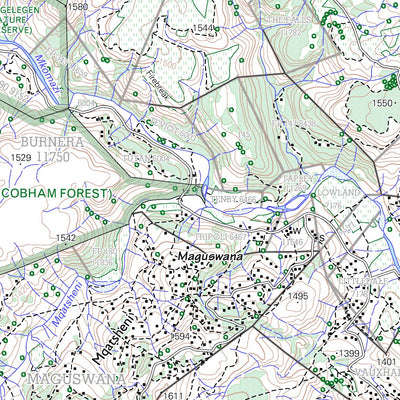The height and width of the screenshot is (400, 400).
Task: Click the spot height label 1542
Action: [66, 238]
